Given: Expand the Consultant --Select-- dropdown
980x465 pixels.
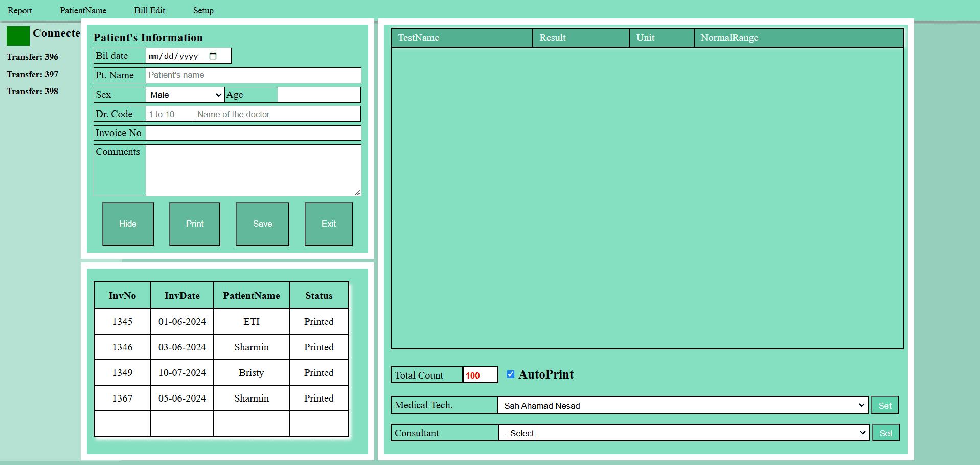Looking at the screenshot, I should pyautogui.click(x=683, y=433).
